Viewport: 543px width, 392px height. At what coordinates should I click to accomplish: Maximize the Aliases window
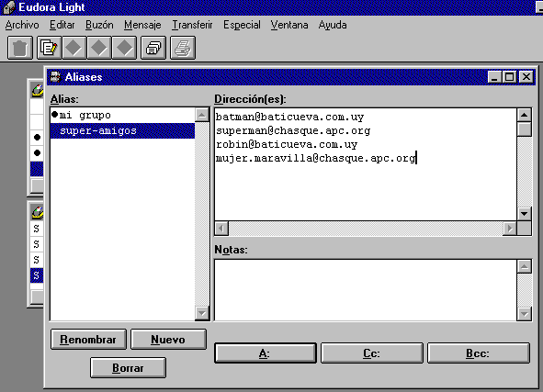point(510,77)
